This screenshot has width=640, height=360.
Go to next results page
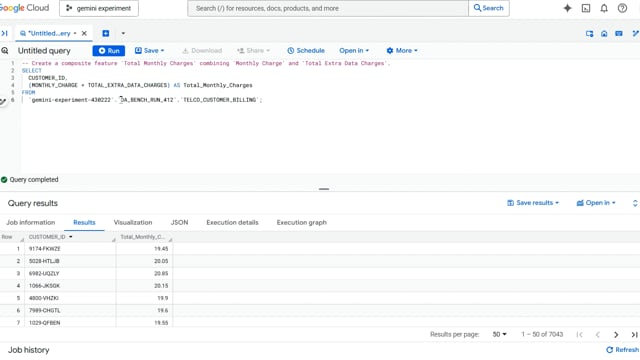pos(616,335)
